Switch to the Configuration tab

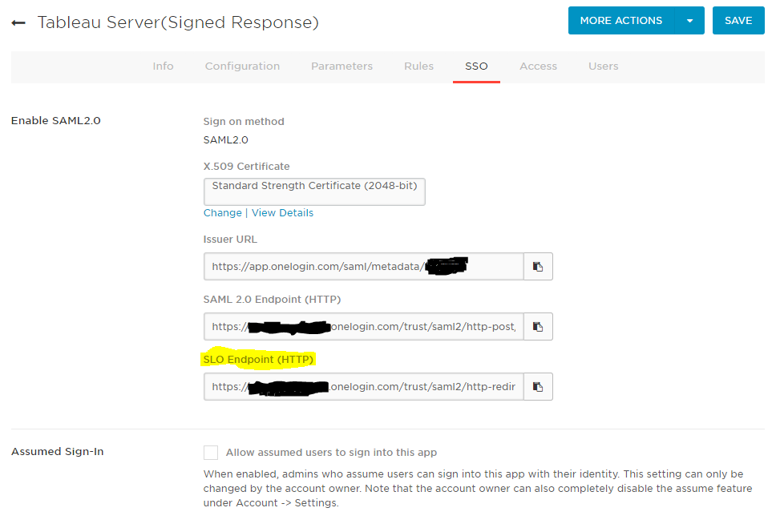pyautogui.click(x=242, y=66)
